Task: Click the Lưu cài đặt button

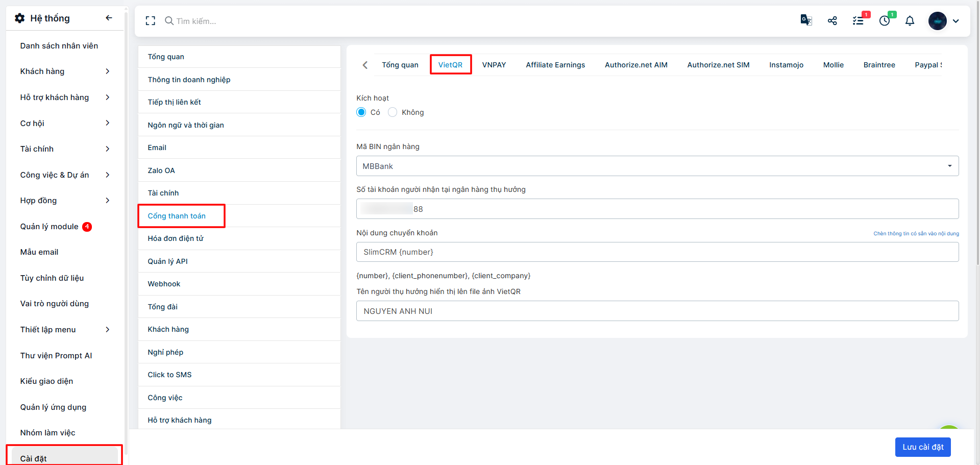Action: pos(922,447)
